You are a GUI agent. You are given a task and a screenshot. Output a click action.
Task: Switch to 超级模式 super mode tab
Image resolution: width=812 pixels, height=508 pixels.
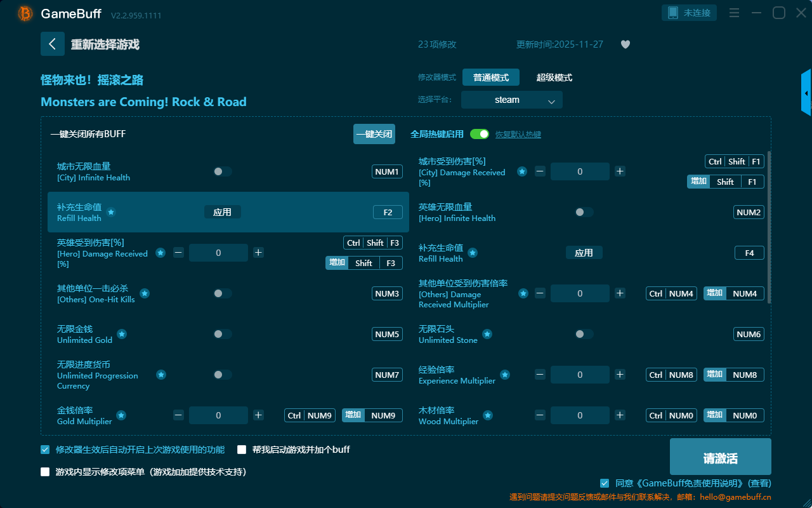[x=554, y=77]
